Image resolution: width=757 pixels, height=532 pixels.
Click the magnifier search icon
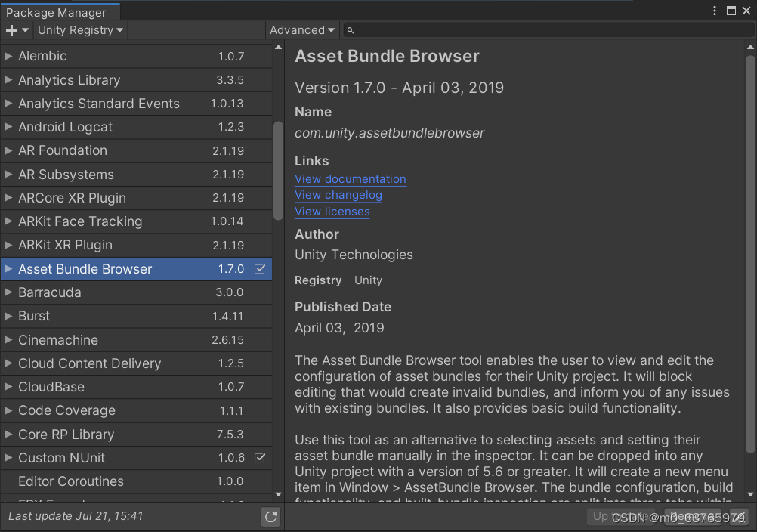(x=351, y=30)
